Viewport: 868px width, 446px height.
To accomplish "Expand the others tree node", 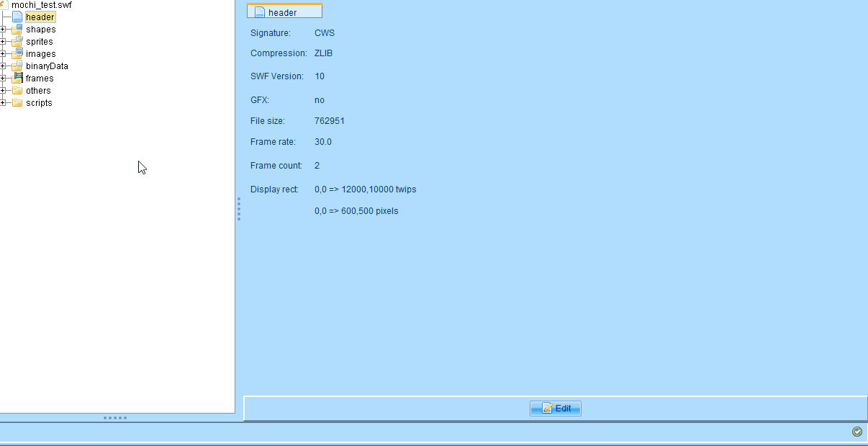I will click(x=3, y=91).
